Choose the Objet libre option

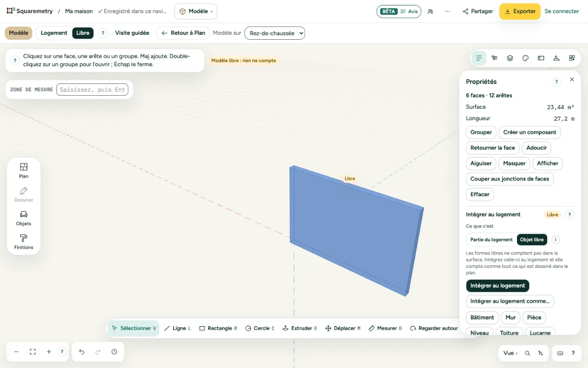532,240
